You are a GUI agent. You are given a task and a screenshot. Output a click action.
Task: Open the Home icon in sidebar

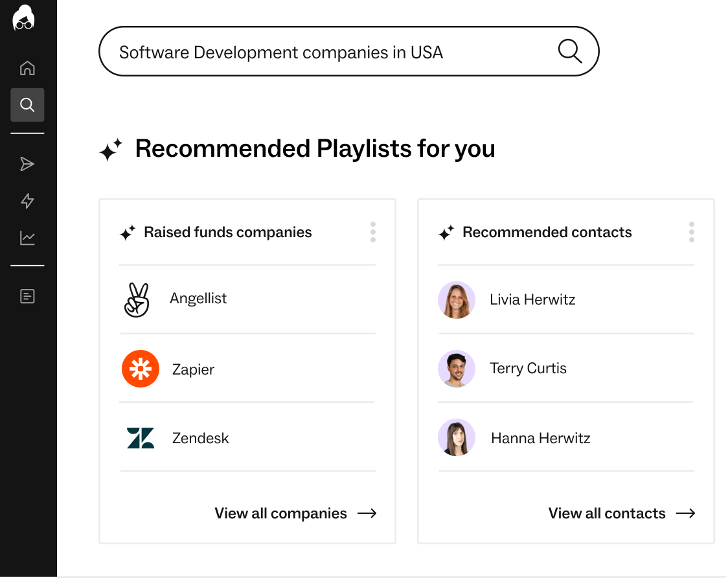pos(27,68)
